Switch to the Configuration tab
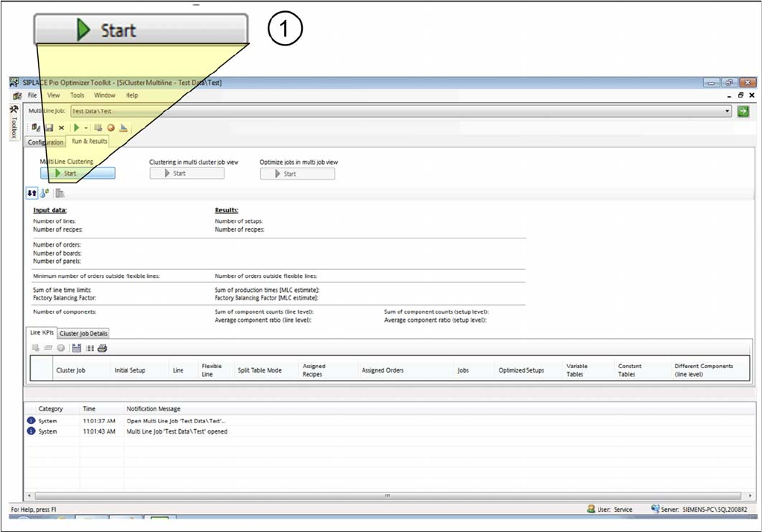762x532 pixels. coord(45,142)
